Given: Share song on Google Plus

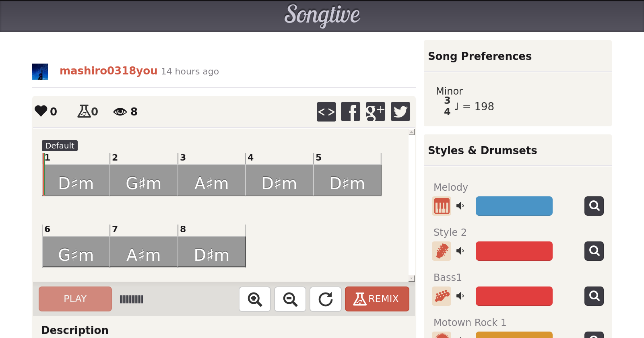Looking at the screenshot, I should [x=375, y=111].
